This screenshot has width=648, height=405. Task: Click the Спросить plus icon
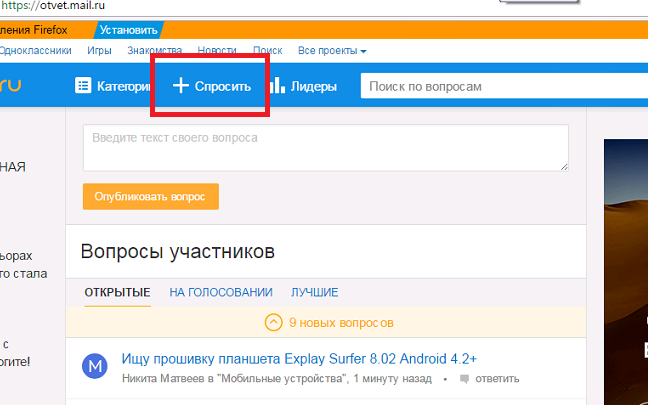point(181,86)
